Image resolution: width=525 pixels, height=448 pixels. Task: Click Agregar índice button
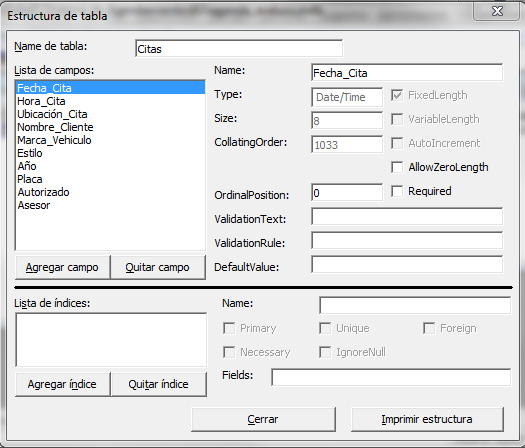62,384
